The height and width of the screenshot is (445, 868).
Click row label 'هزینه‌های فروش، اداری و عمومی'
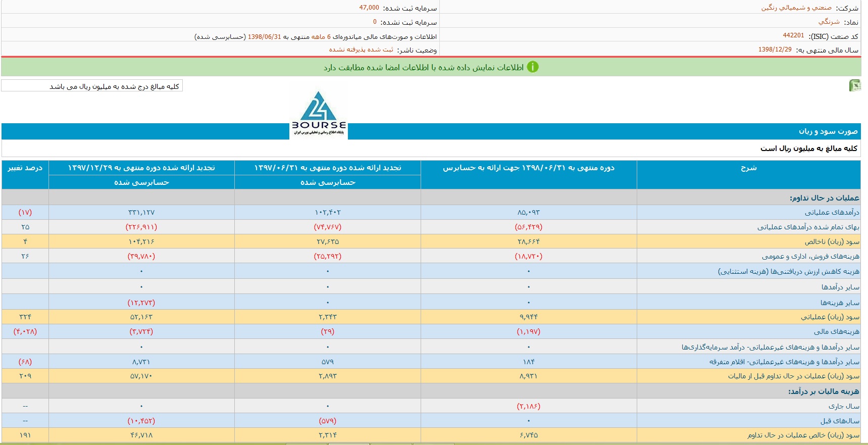810,257
